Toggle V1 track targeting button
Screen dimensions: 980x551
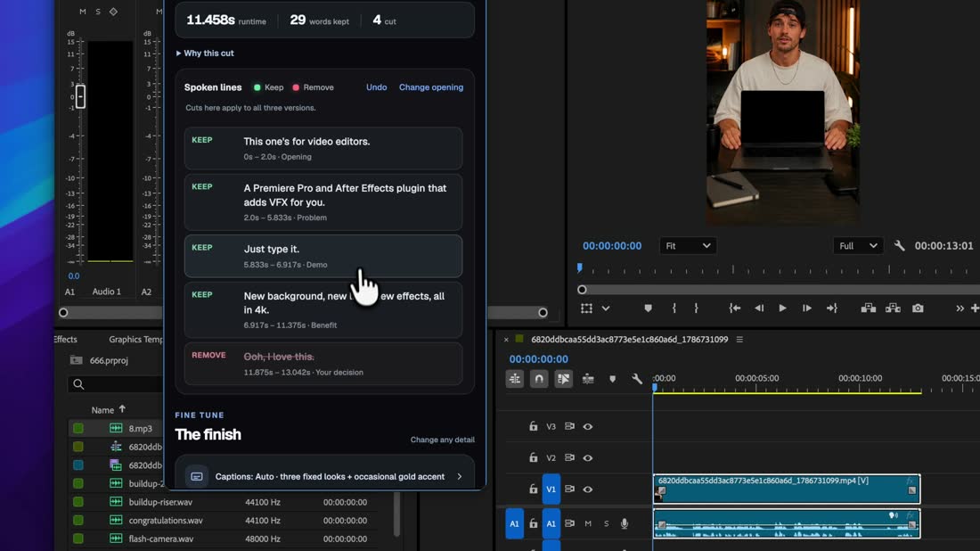click(551, 489)
